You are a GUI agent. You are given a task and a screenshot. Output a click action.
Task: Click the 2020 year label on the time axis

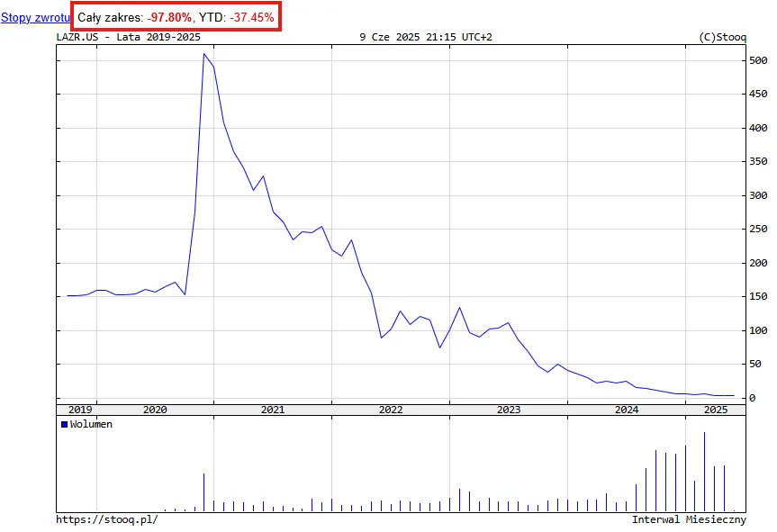pyautogui.click(x=155, y=410)
